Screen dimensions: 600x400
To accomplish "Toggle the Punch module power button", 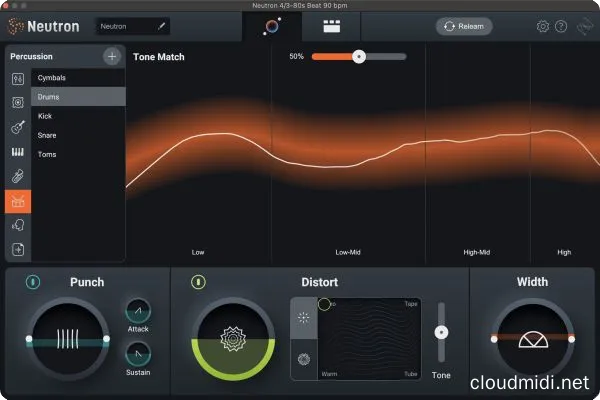I will point(33,283).
